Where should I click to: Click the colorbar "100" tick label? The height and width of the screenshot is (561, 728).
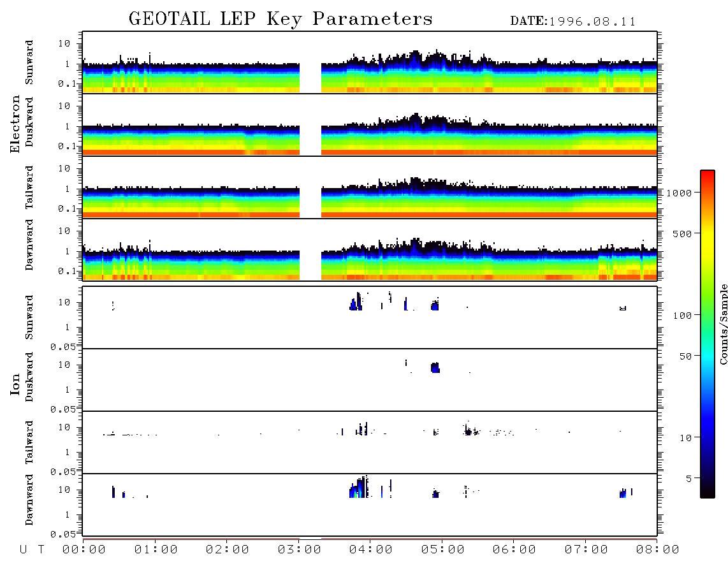pos(682,316)
